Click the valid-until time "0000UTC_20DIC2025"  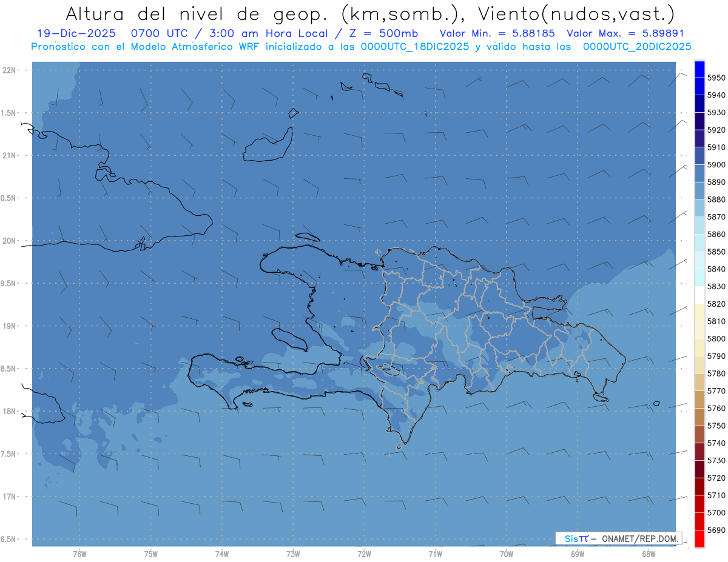pos(637,46)
